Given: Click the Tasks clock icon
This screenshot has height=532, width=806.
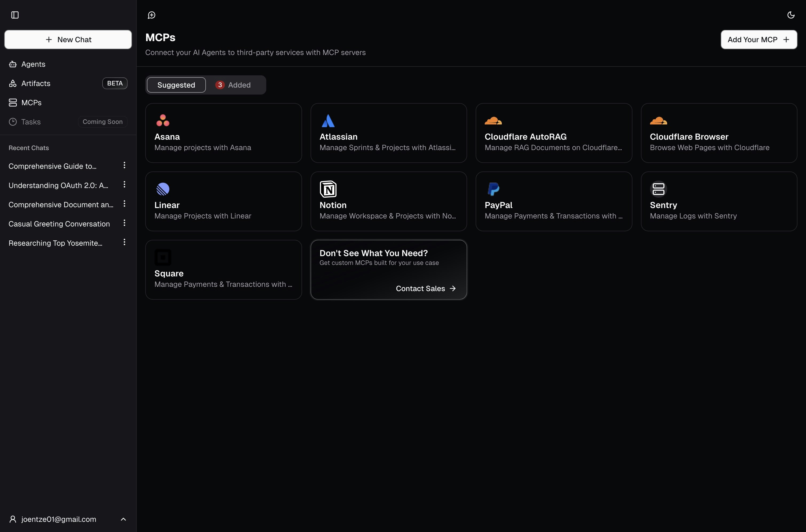Looking at the screenshot, I should point(13,122).
